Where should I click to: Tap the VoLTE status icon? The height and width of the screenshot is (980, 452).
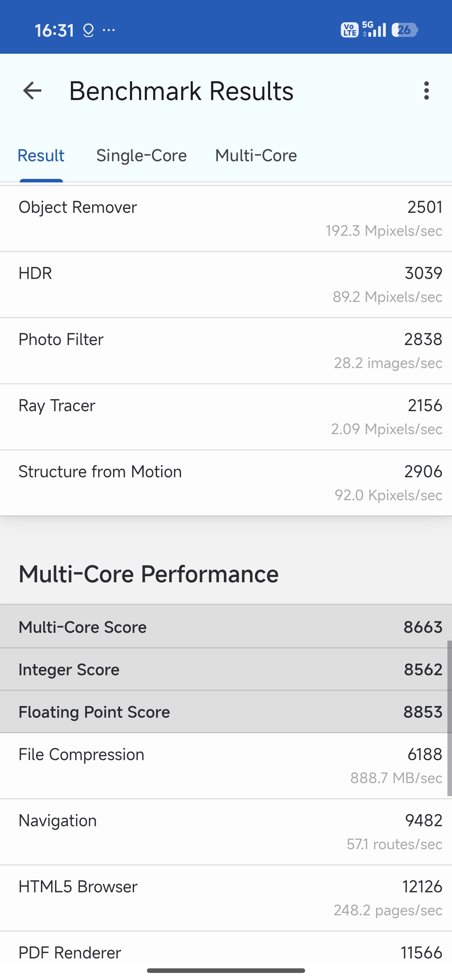(x=349, y=30)
